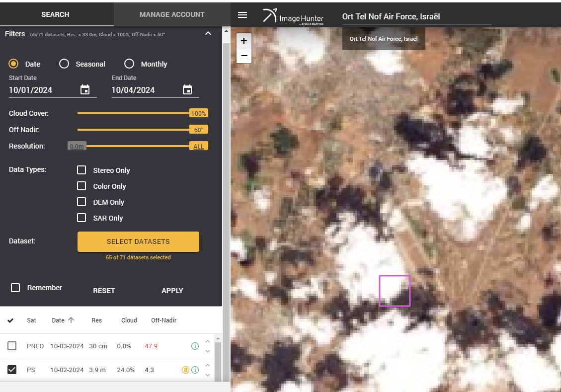The width and height of the screenshot is (561, 392).
Task: Open the End Date calendar picker
Action: point(187,89)
